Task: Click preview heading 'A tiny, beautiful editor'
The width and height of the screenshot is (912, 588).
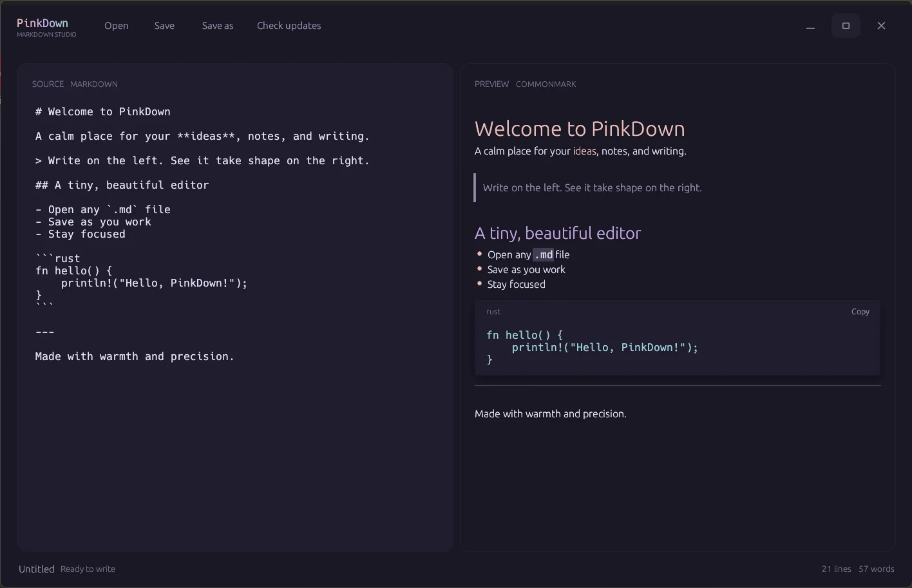Action: [558, 233]
